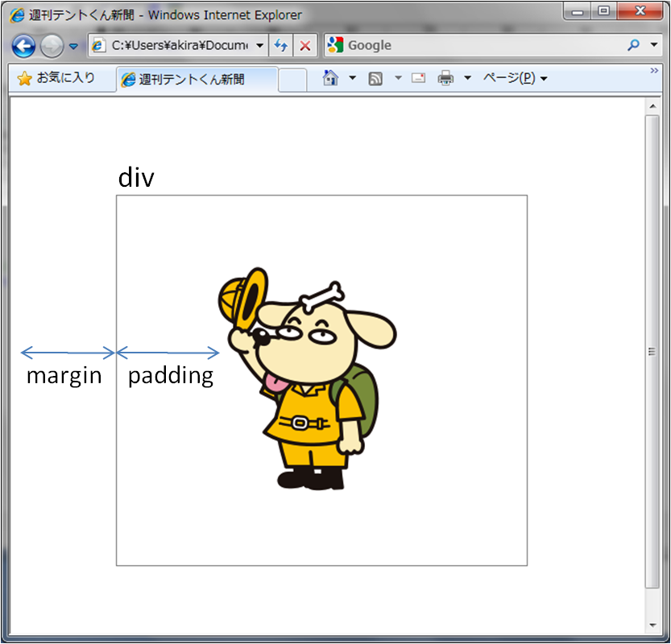Click the Home page icon
The width and height of the screenshot is (671, 644).
coord(330,78)
